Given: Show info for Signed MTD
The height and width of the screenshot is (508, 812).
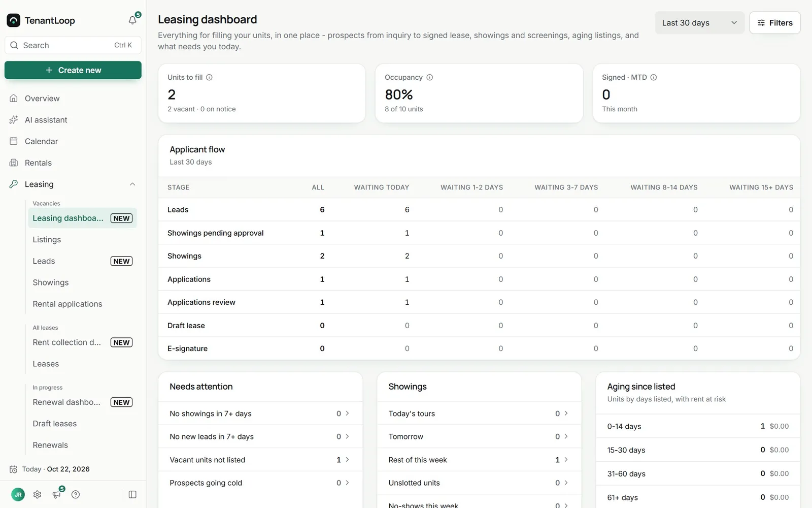Looking at the screenshot, I should [654, 77].
